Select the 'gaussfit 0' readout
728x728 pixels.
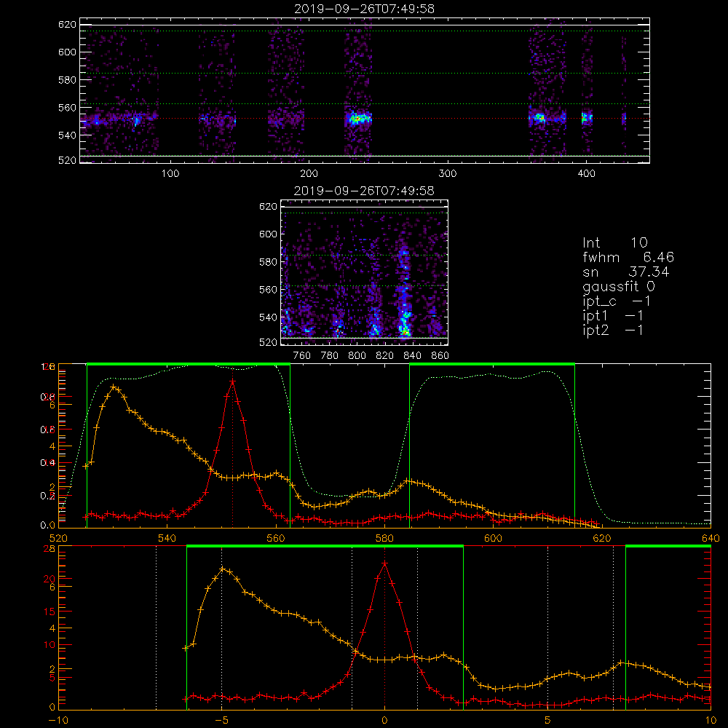point(618,286)
